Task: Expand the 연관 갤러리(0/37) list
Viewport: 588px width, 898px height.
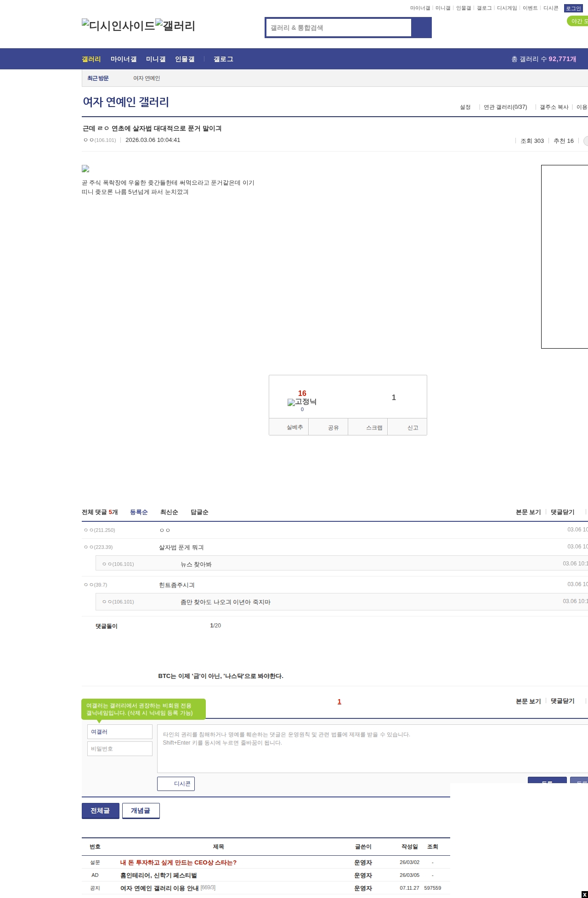Action: (x=505, y=107)
